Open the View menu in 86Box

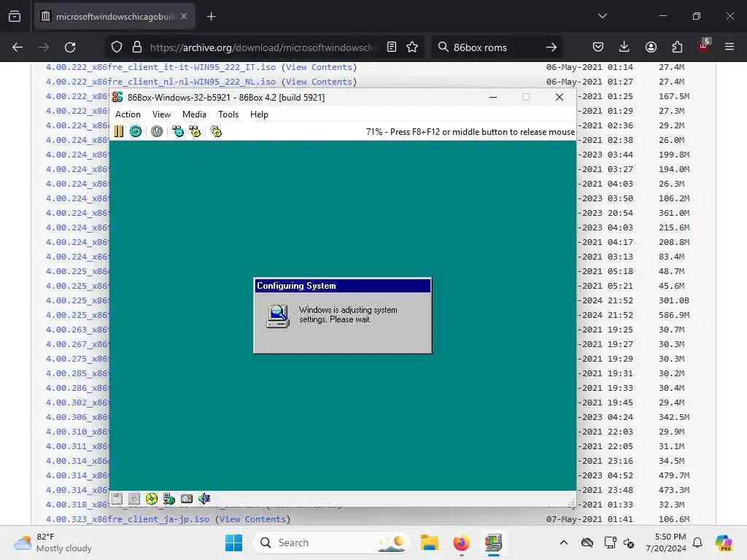pos(161,114)
